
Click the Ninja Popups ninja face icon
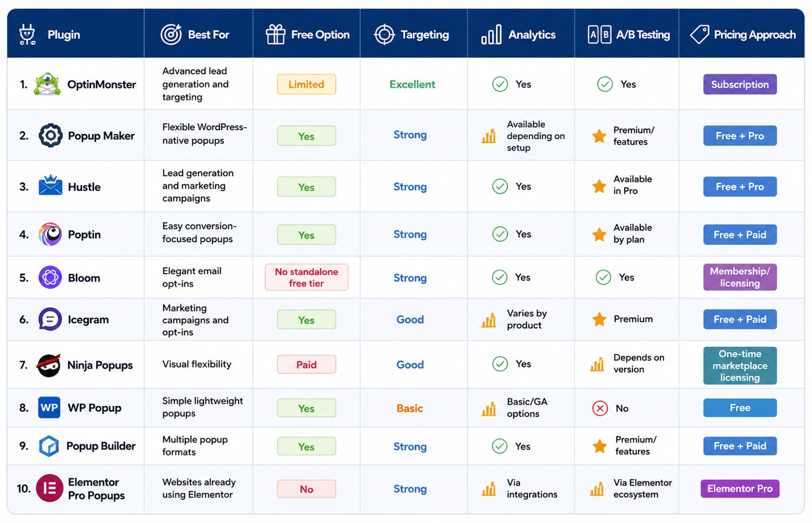(48, 365)
